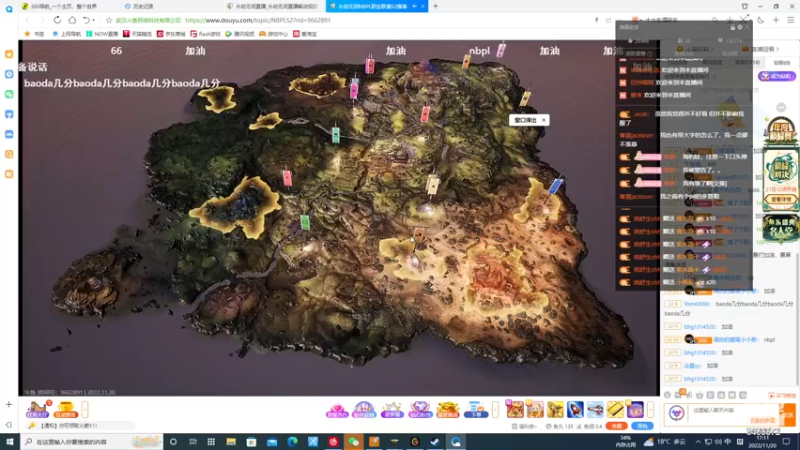Expand the arrow right of 互动预言
800x450 pixels.
85,409
